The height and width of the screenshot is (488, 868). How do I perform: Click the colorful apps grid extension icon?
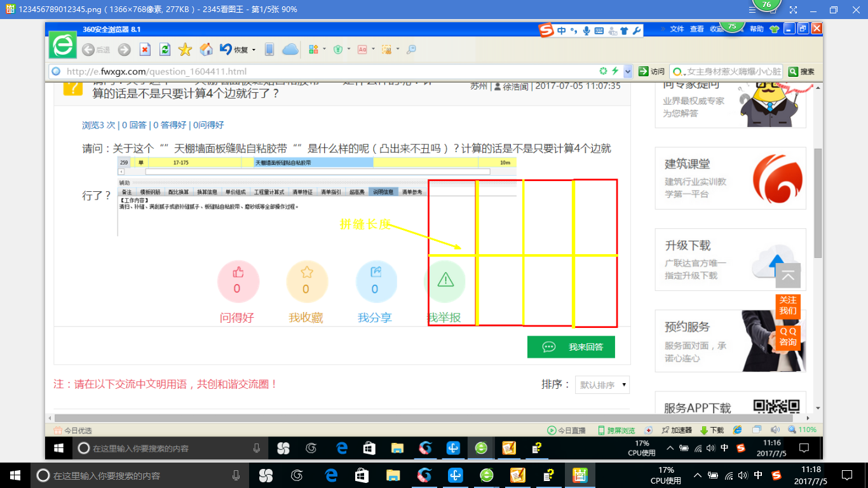[313, 50]
